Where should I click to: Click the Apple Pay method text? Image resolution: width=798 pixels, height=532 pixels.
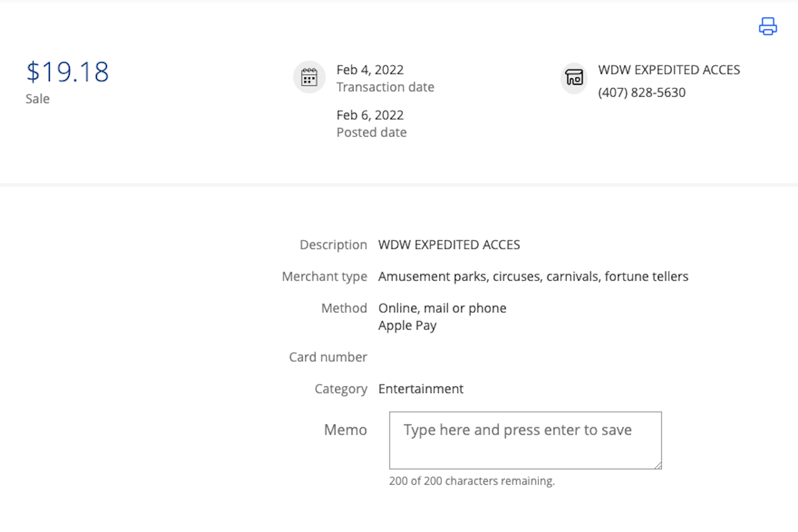[x=407, y=326]
